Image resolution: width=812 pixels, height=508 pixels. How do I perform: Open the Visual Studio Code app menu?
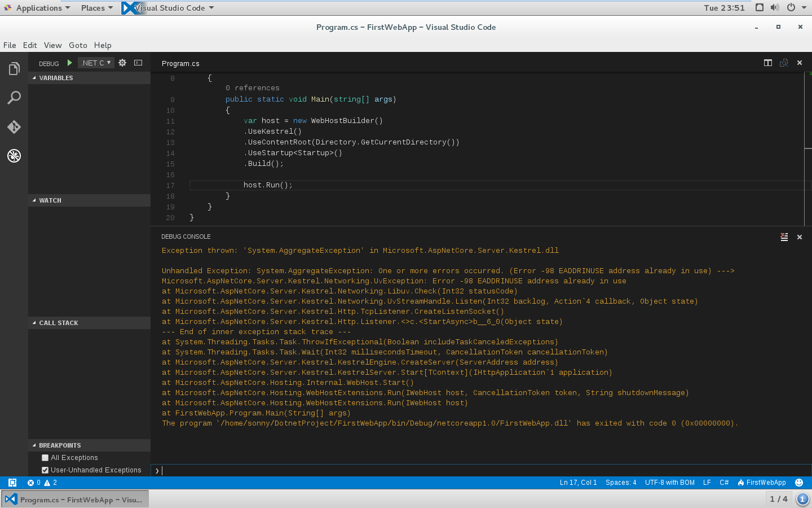tap(168, 8)
